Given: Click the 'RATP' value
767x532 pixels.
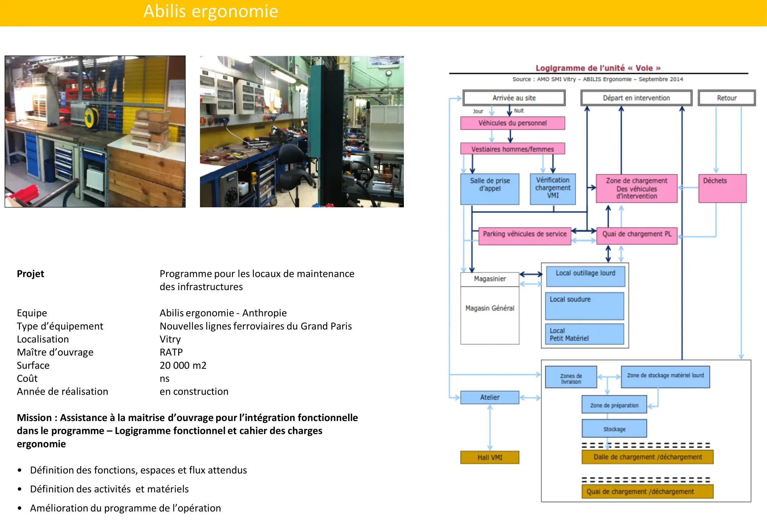Looking at the screenshot, I should tap(171, 352).
